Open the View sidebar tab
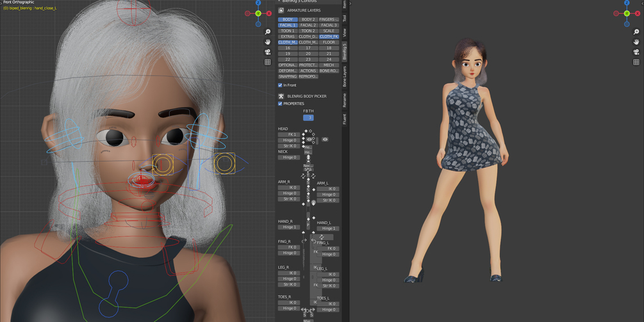The height and width of the screenshot is (322, 644). pos(345,33)
